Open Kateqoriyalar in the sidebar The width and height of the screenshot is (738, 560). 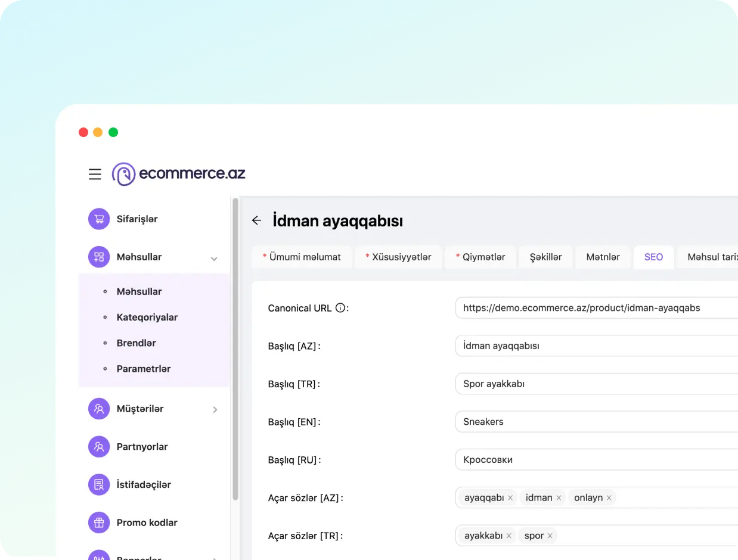(x=147, y=317)
